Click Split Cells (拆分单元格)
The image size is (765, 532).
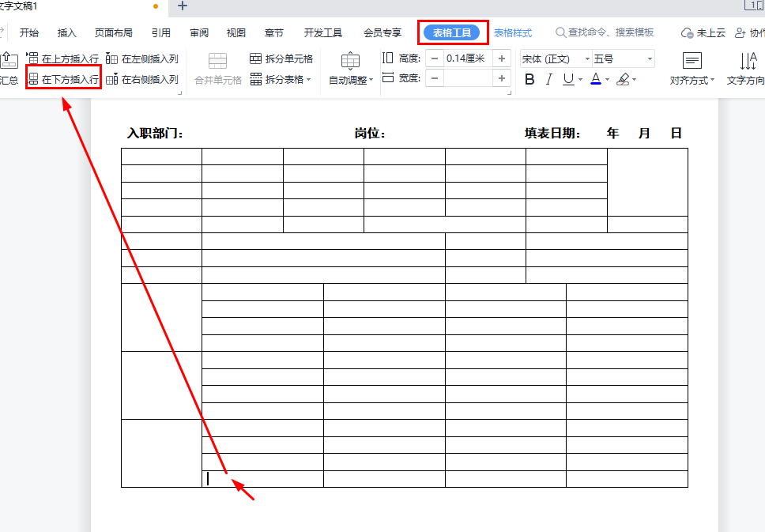(281, 58)
